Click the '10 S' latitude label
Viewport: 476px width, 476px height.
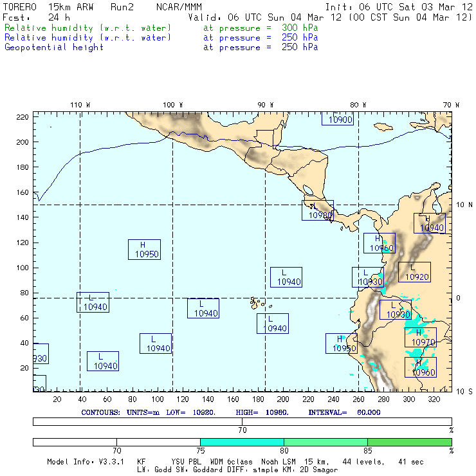click(x=464, y=392)
